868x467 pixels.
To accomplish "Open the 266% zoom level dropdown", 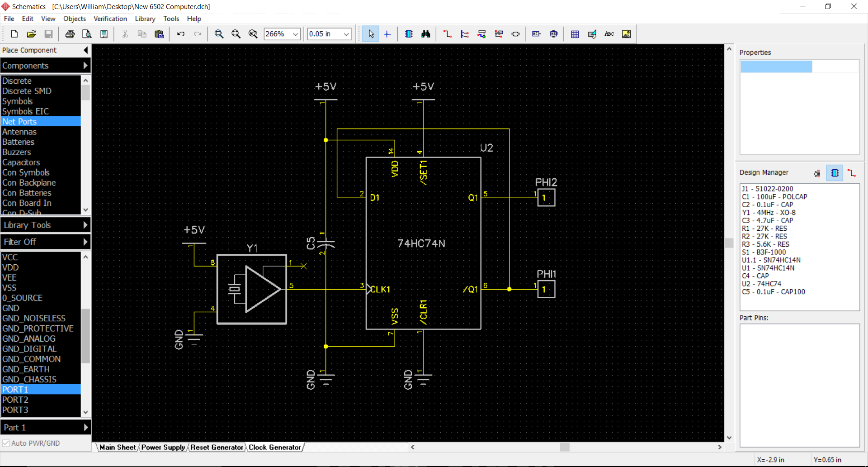I will [295, 34].
